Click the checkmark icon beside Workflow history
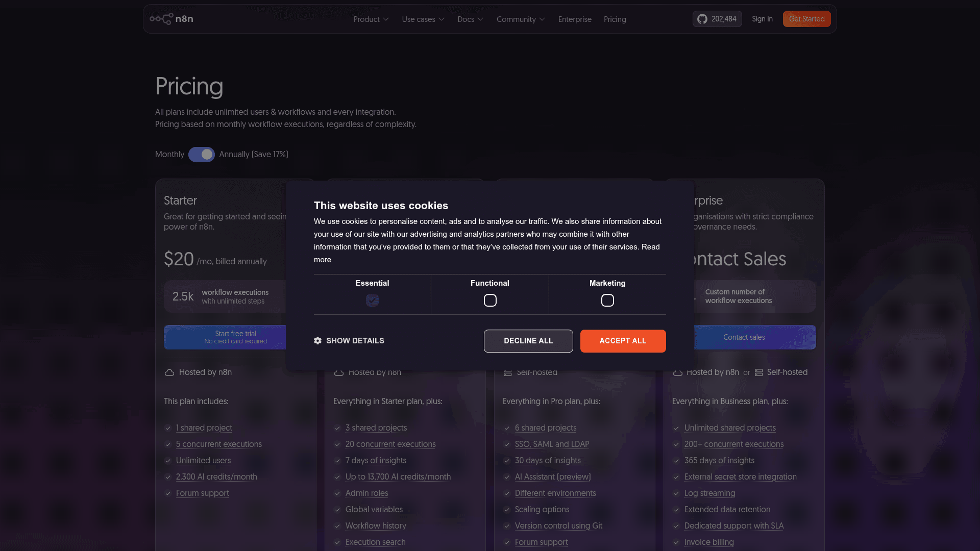980x551 pixels. (337, 526)
